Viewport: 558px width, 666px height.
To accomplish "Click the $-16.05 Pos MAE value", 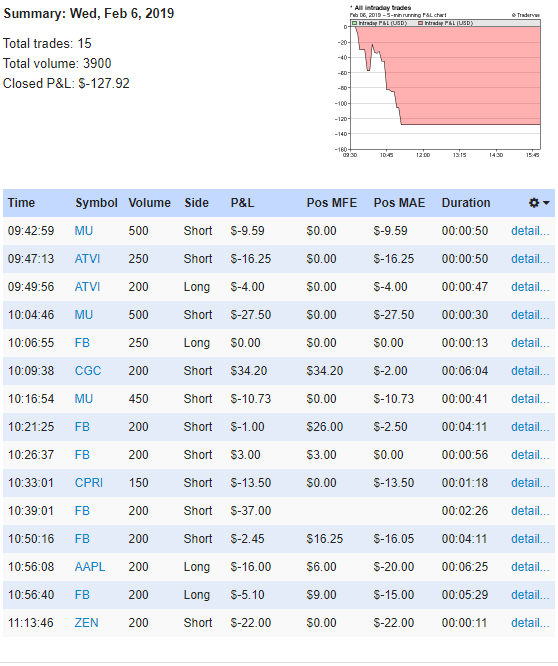I will click(394, 539).
